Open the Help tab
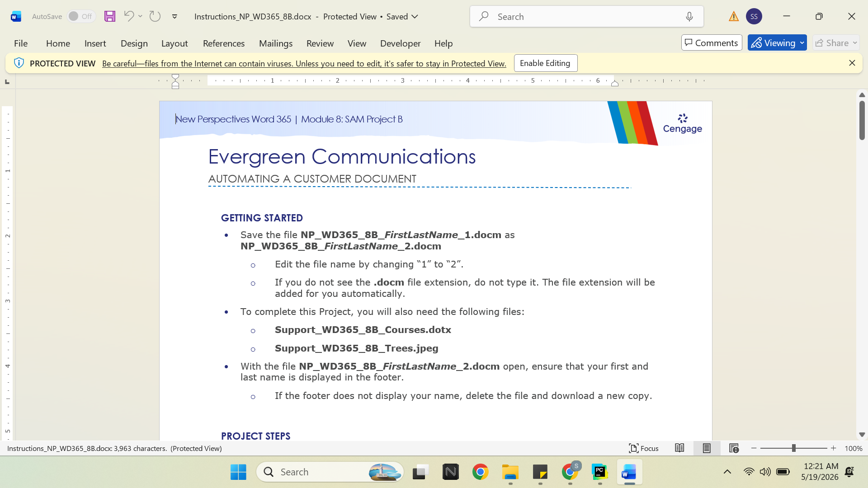868x488 pixels. coord(443,43)
